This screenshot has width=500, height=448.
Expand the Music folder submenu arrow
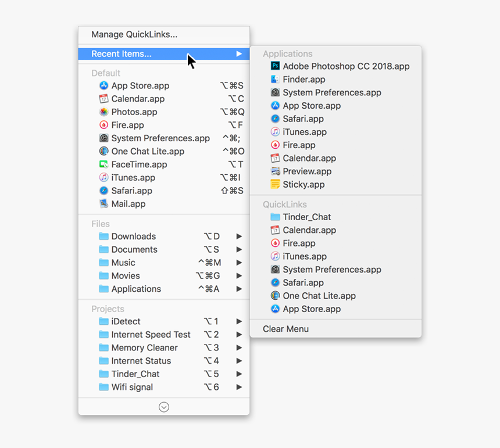click(x=239, y=263)
